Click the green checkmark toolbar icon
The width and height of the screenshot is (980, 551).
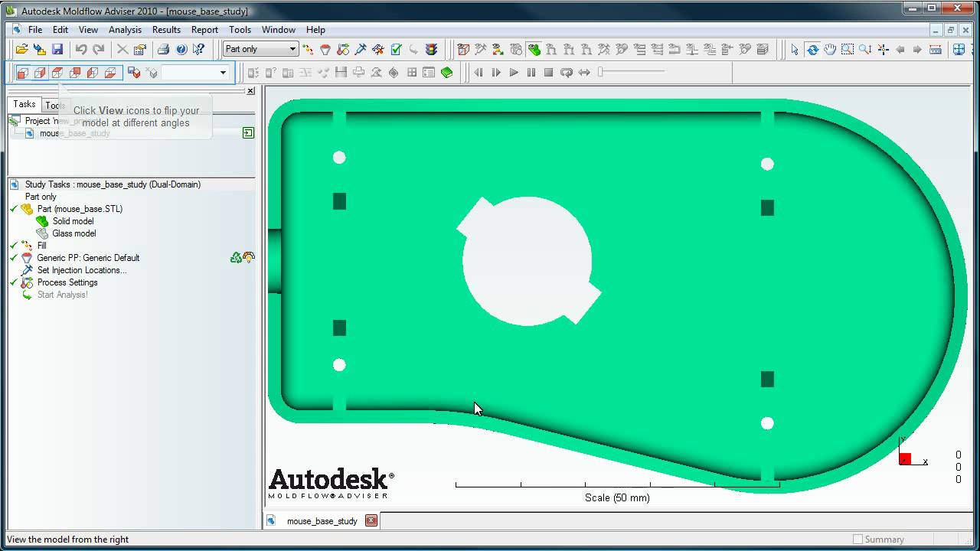(396, 50)
